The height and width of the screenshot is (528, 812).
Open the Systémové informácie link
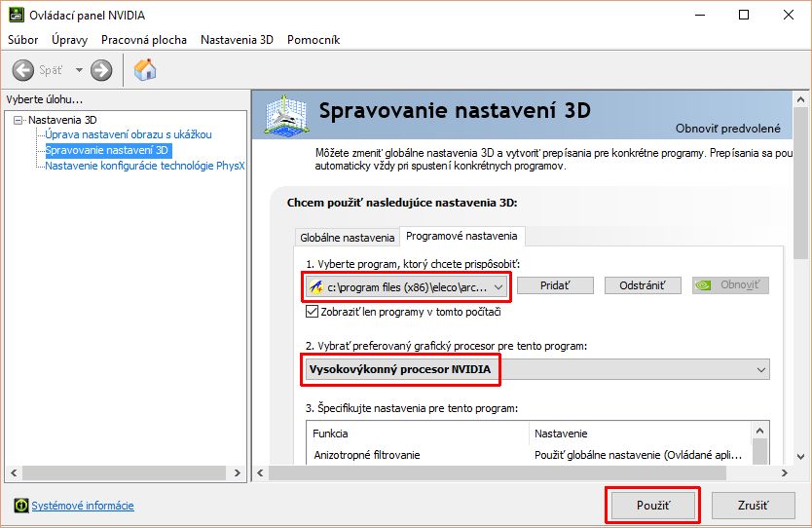(x=83, y=506)
